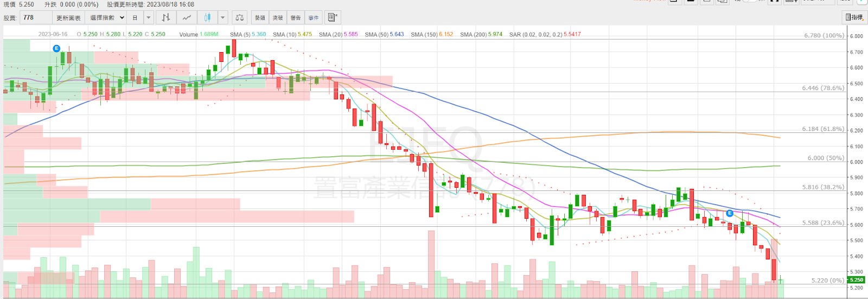Select the 日 daily period button

pos(136,17)
